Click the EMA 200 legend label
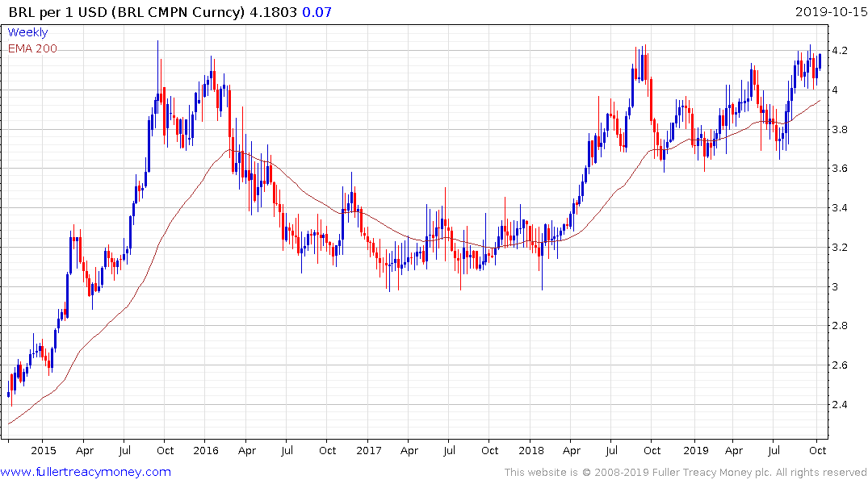 coord(32,48)
